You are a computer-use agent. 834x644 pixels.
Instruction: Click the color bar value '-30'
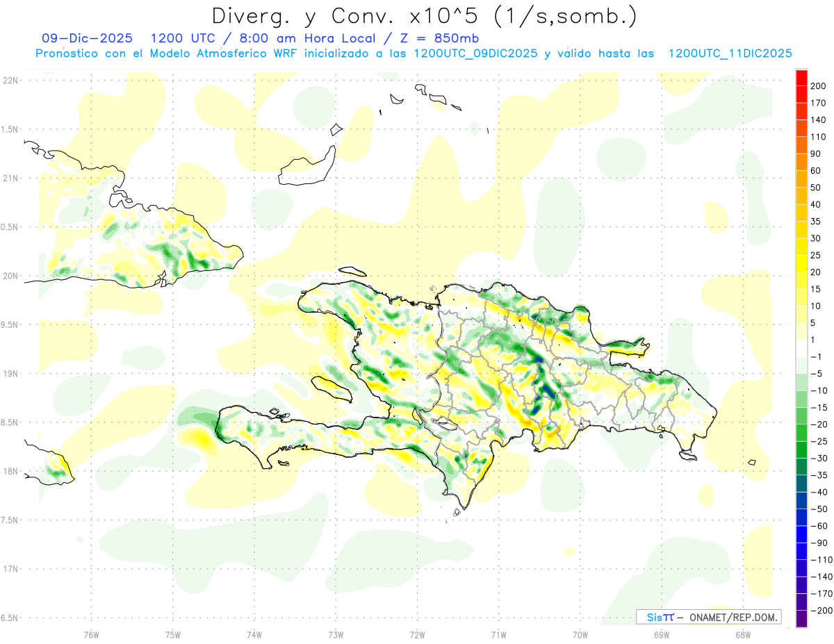820,459
